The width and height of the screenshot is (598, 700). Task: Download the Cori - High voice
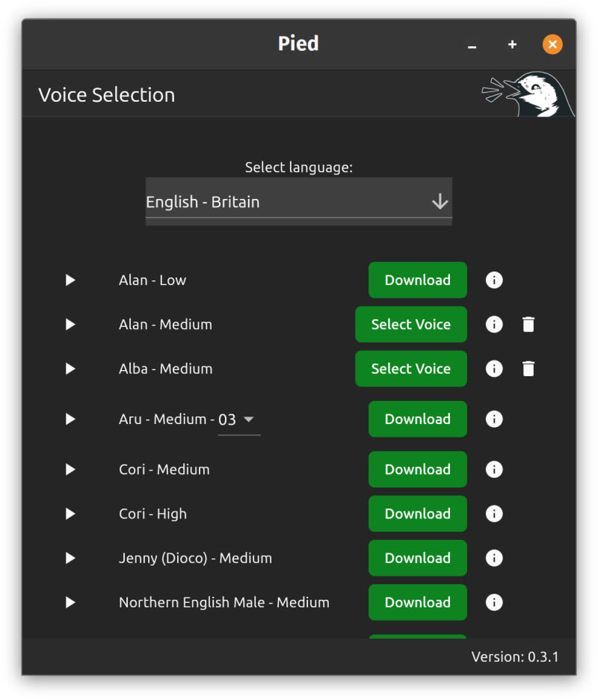(417, 514)
